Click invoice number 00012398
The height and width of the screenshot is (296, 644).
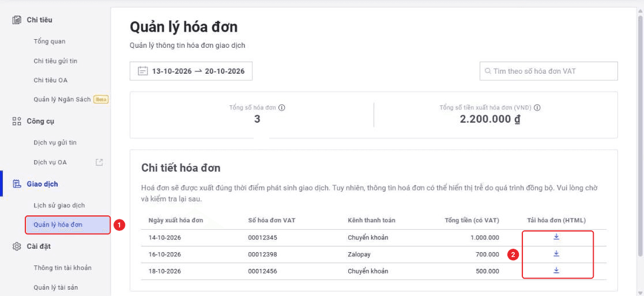(262, 255)
